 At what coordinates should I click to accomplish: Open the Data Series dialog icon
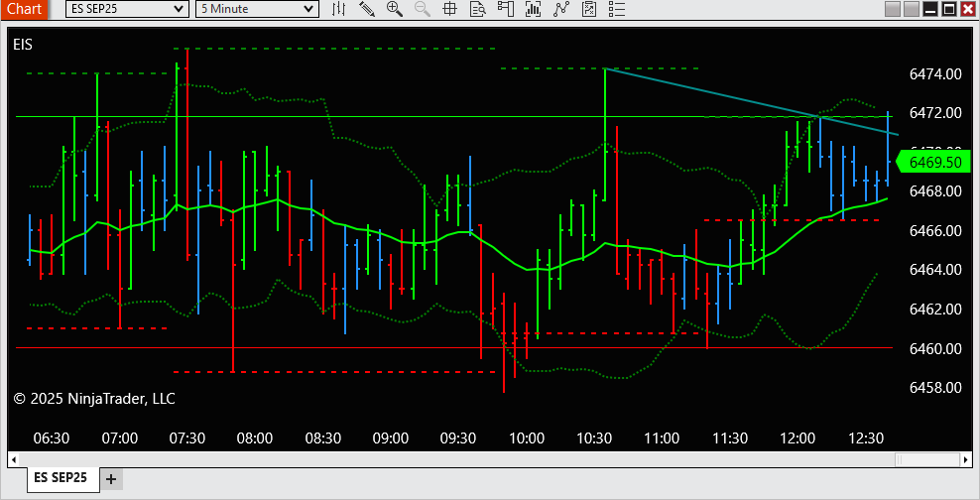[x=533, y=9]
